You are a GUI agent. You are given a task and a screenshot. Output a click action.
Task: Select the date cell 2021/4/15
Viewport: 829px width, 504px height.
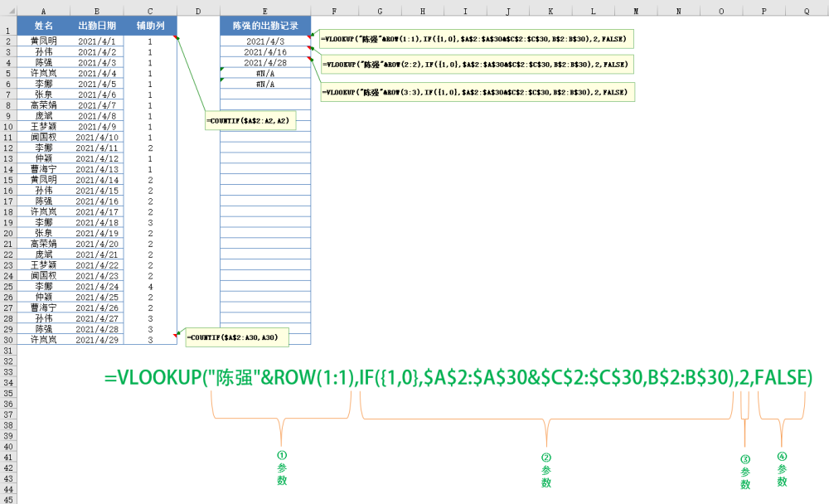[97, 191]
